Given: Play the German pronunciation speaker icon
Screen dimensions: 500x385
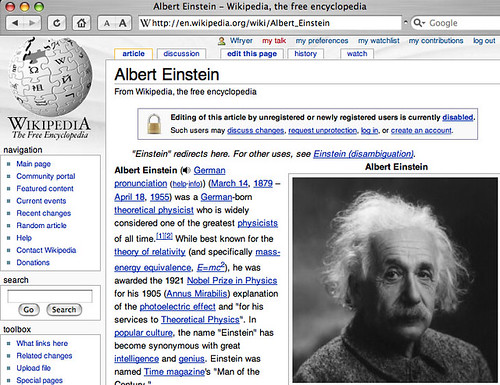Looking at the screenshot, I should tap(186, 170).
